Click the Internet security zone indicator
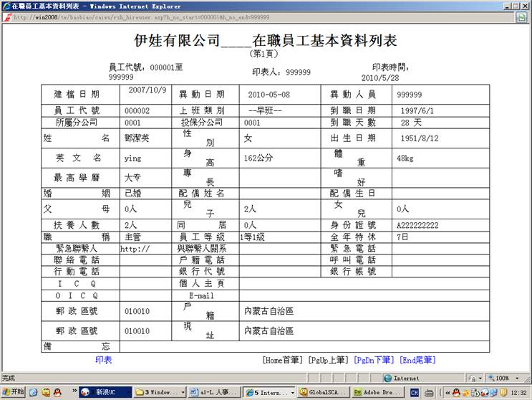The image size is (532, 400). pyautogui.click(x=405, y=378)
